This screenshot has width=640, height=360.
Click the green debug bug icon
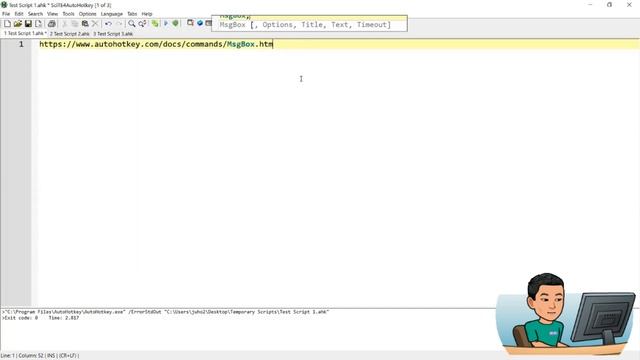point(176,24)
